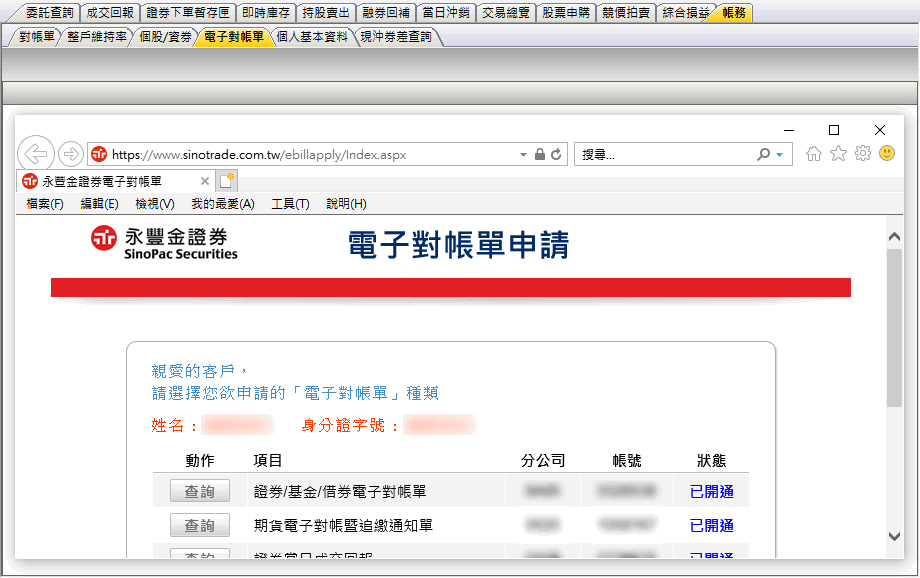920x578 pixels.
Task: Expand the address bar URL dropdown arrow
Action: (523, 155)
